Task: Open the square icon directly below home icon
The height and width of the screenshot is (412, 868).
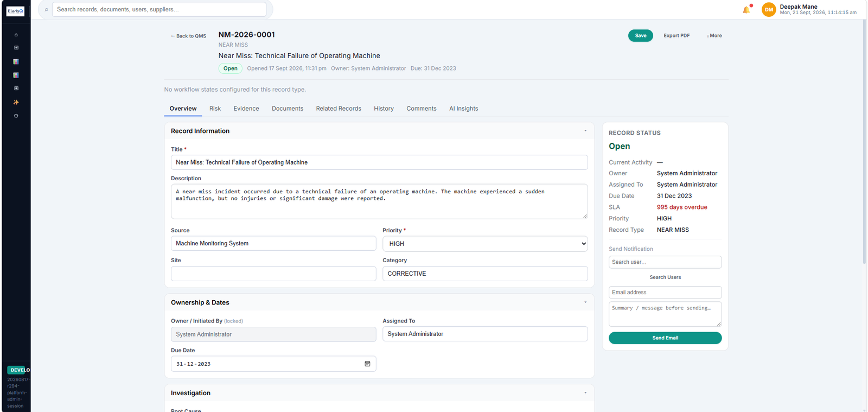Action: pyautogui.click(x=16, y=48)
